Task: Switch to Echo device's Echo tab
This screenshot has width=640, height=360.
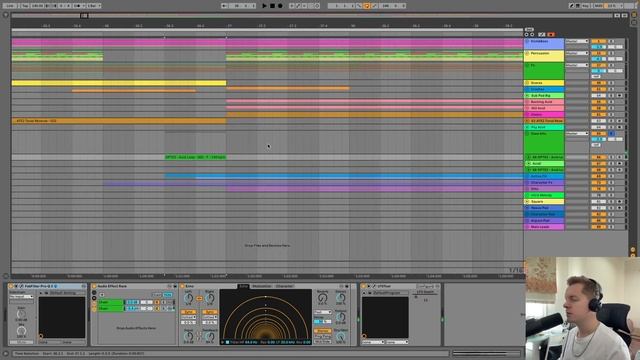Action: tap(244, 286)
